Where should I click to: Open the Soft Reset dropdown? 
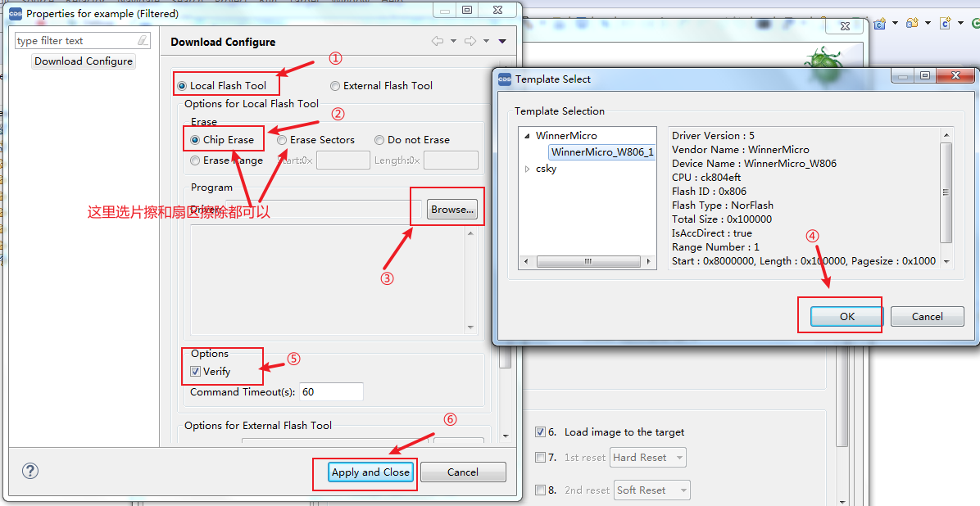[x=652, y=490]
